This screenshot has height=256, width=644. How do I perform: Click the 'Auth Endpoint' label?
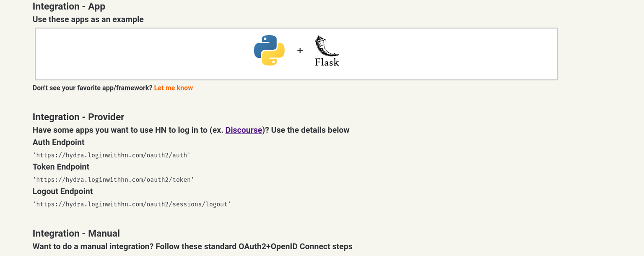[x=59, y=142]
